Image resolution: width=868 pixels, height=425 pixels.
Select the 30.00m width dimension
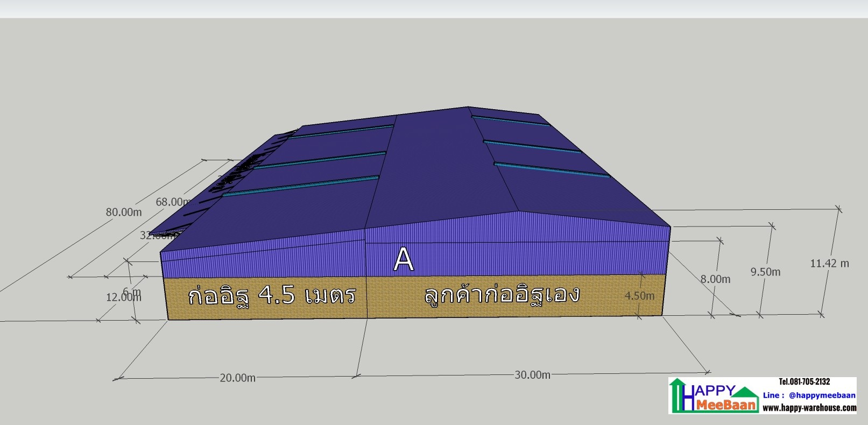coord(532,374)
